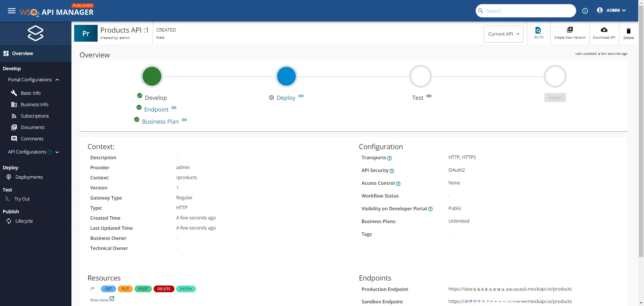The image size is (644, 306).
Task: Click the API Configurations info icon
Action: 50,152
